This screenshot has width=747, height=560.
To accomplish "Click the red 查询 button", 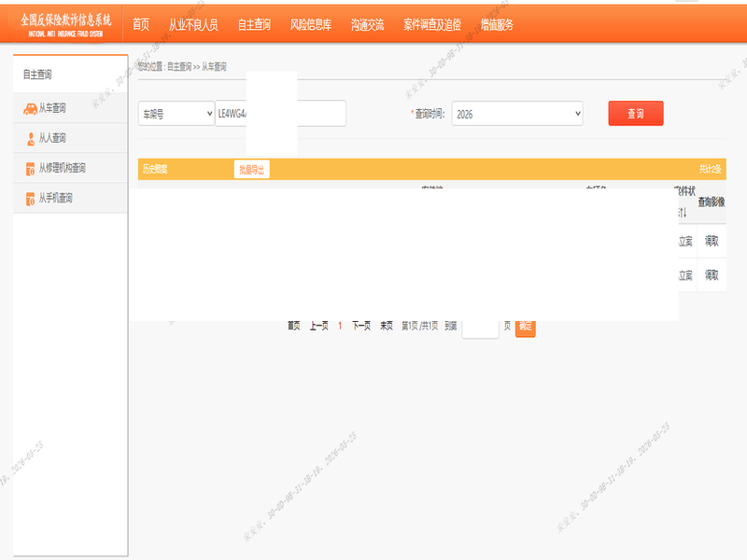I will (636, 113).
